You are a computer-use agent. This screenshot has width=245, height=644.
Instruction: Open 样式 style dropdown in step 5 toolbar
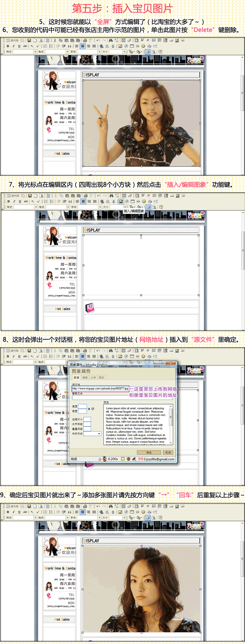(x=24, y=51)
